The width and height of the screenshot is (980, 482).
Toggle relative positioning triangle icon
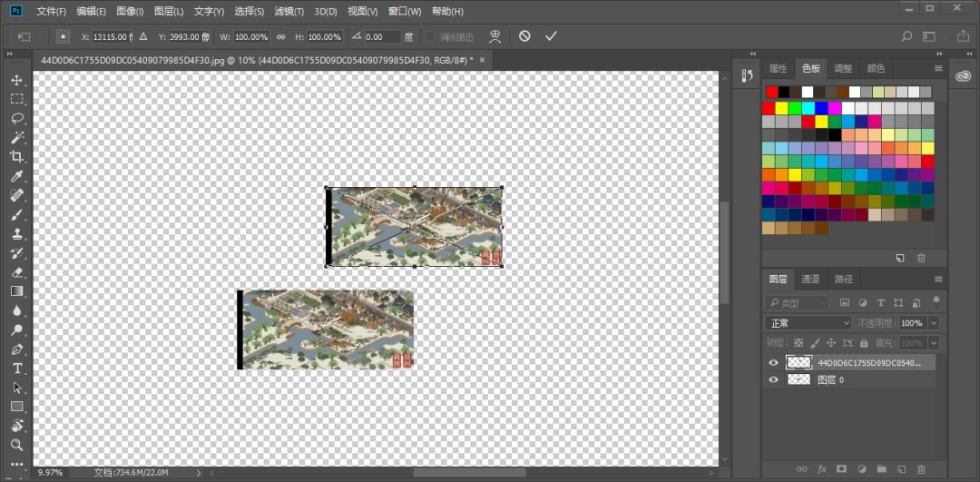pos(143,37)
